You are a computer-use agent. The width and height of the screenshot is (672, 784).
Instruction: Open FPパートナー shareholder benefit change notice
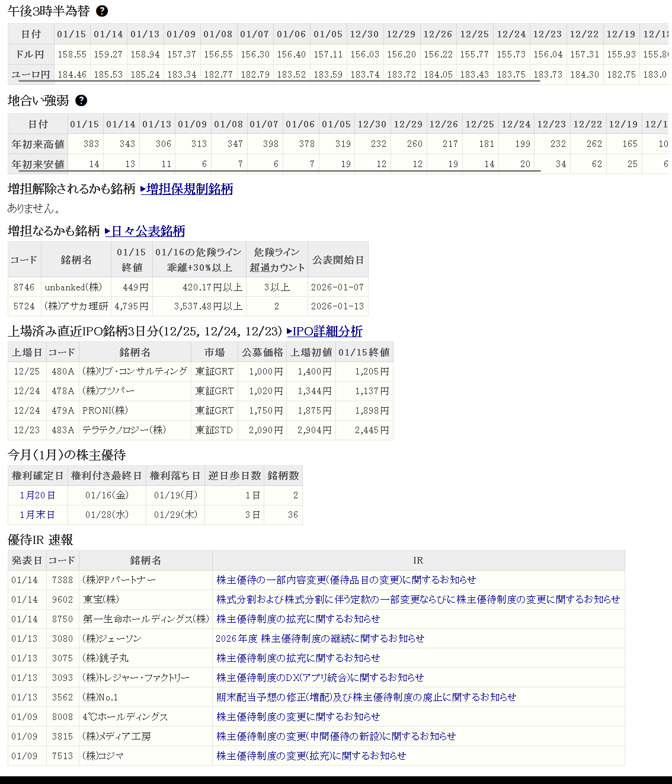pyautogui.click(x=346, y=580)
